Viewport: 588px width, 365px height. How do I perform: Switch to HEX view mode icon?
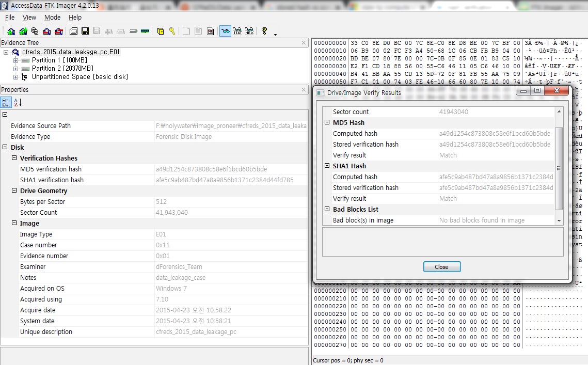pyautogui.click(x=249, y=31)
